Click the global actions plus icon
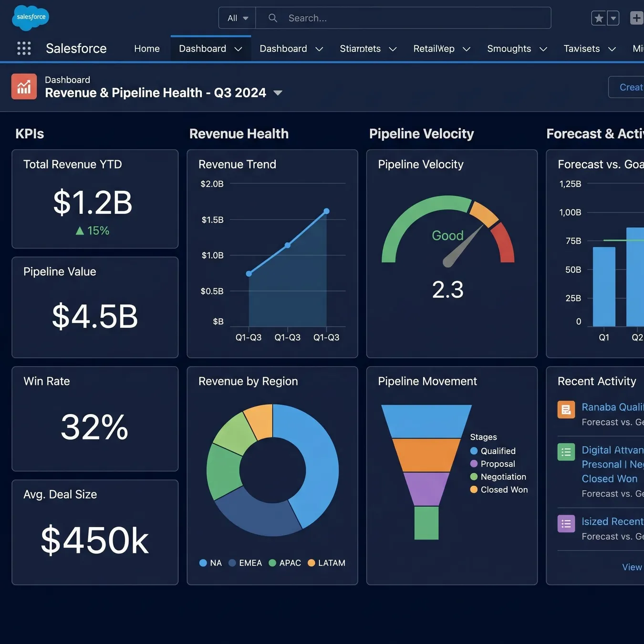 [637, 18]
